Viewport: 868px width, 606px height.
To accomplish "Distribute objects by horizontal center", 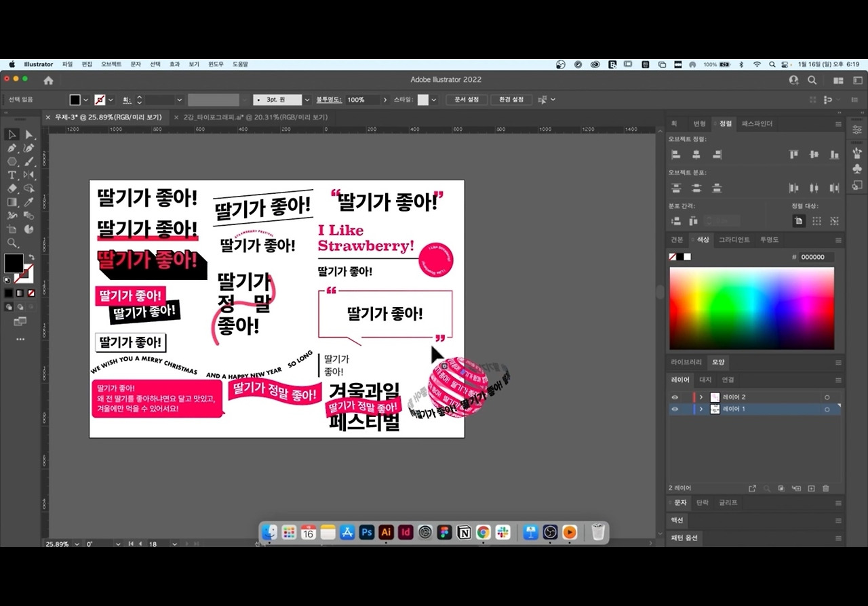I will (814, 188).
